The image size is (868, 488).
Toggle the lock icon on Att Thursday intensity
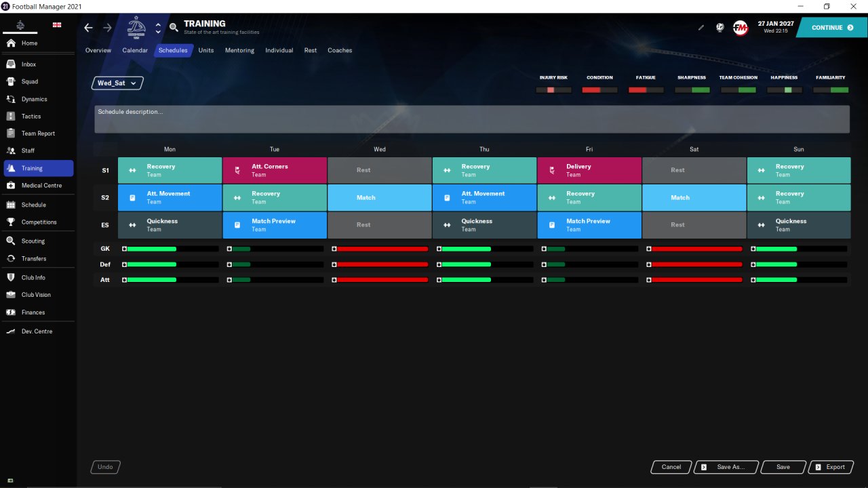[439, 279]
